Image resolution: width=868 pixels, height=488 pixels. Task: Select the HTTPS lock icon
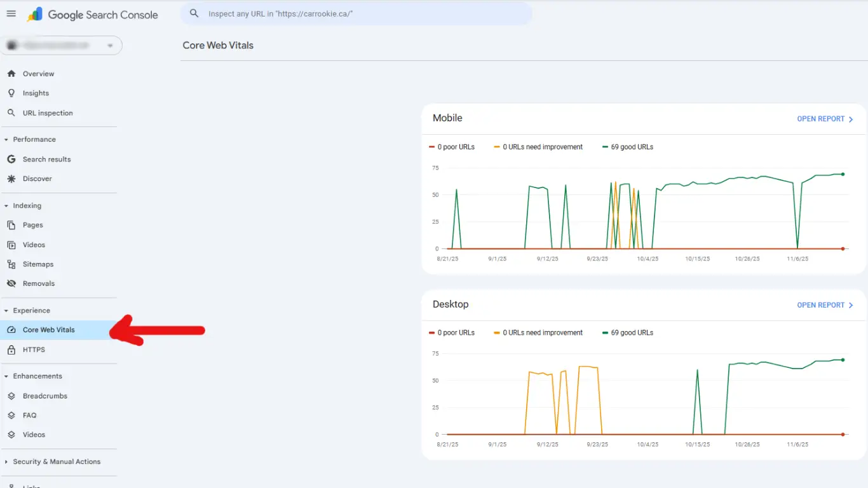(x=13, y=349)
